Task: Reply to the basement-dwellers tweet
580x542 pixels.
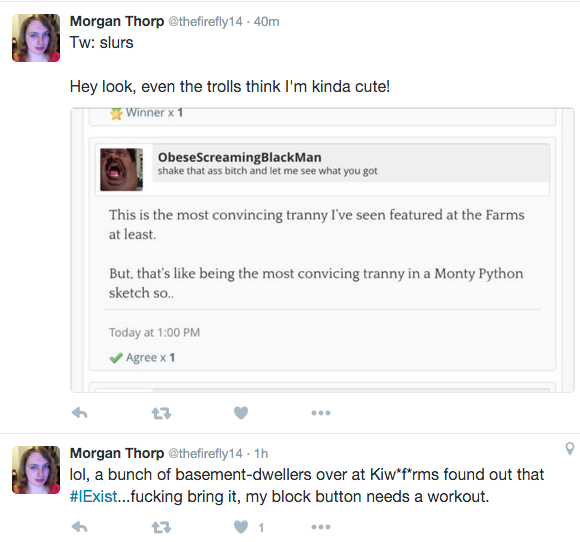Action: click(x=80, y=527)
